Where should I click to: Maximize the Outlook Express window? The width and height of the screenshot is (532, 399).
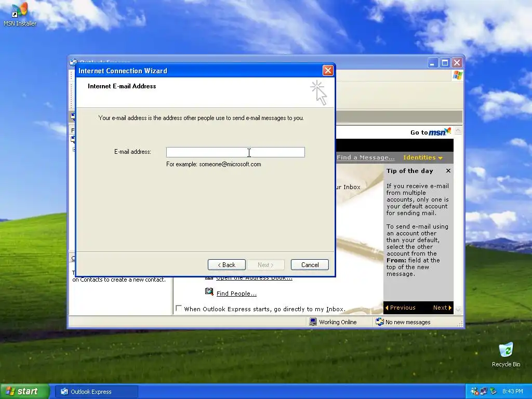(x=445, y=63)
